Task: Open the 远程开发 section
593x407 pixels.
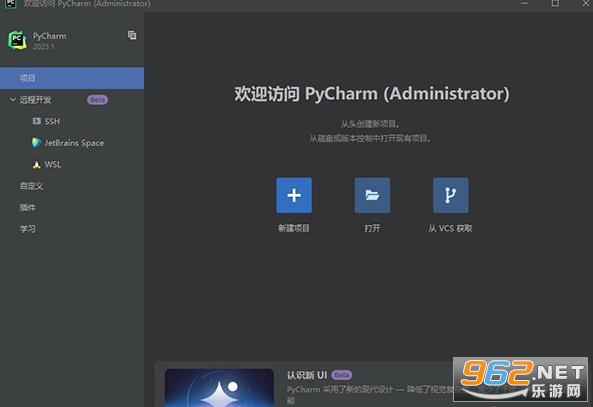Action: pyautogui.click(x=36, y=100)
